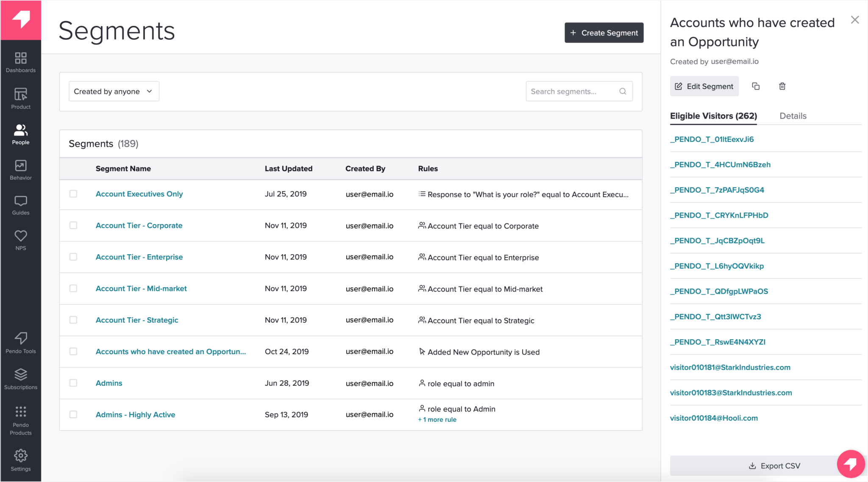Open Subscriptions from the sidebar
This screenshot has width=868, height=482.
20,378
